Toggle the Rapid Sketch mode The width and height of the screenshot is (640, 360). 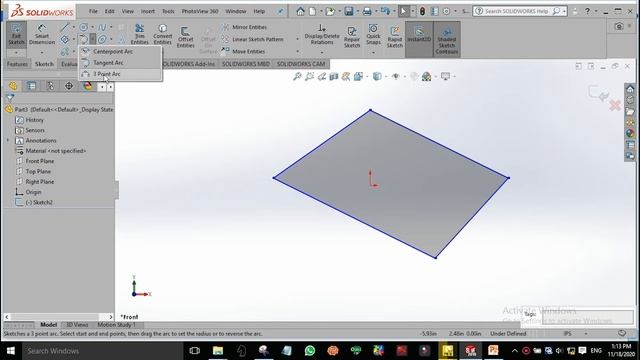coord(395,37)
